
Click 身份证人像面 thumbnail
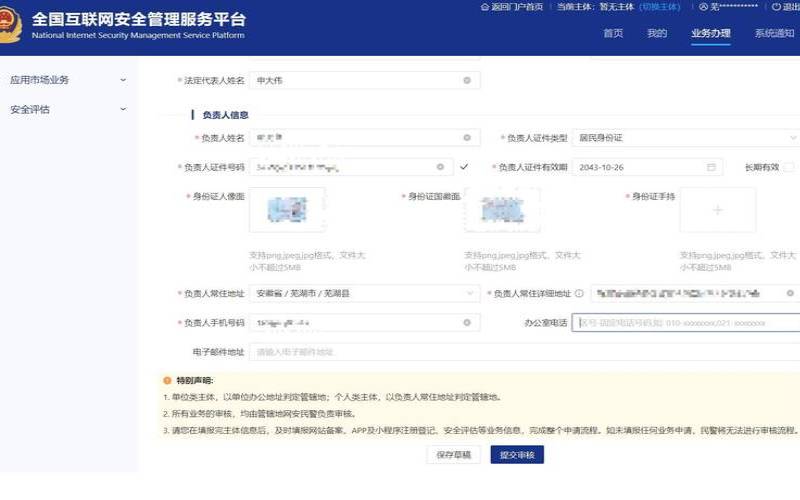point(287,210)
